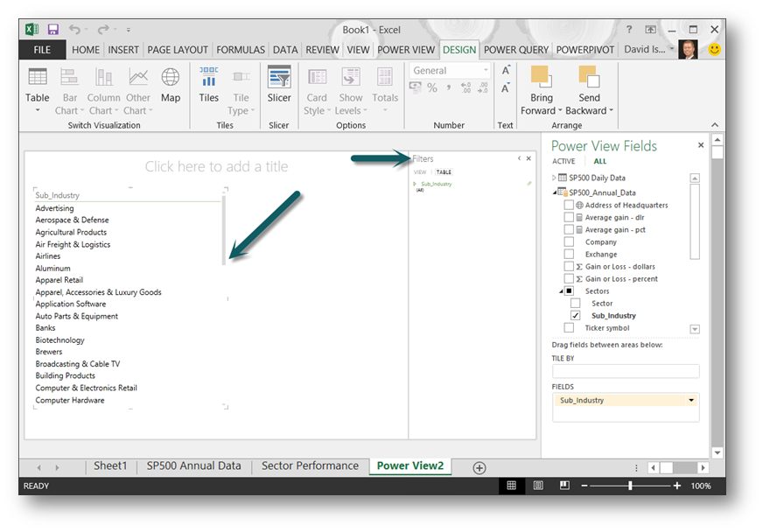Click the TILE BY drop area

coord(626,371)
